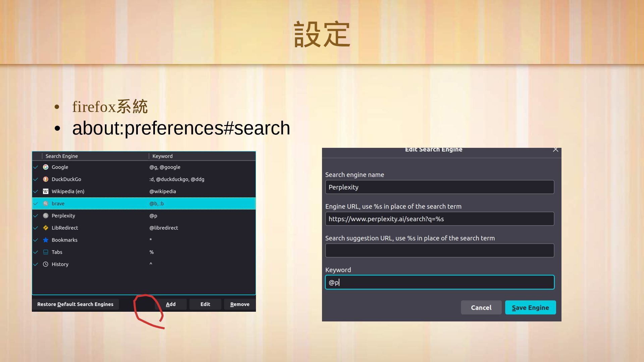This screenshot has width=644, height=362.
Task: Click the '@p' keyword cell in list
Action: click(153, 216)
